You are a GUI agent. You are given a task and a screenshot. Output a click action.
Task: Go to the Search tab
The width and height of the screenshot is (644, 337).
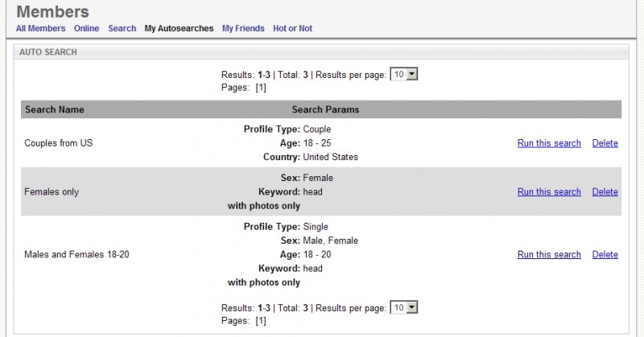[x=122, y=28]
